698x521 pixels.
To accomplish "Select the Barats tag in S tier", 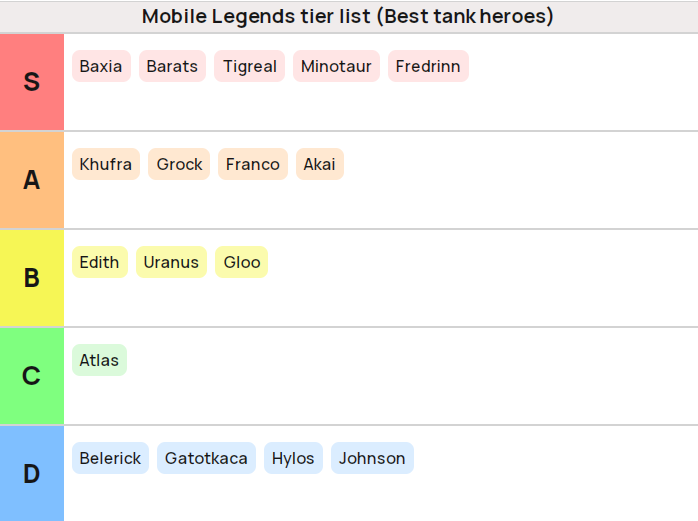I will tap(172, 66).
